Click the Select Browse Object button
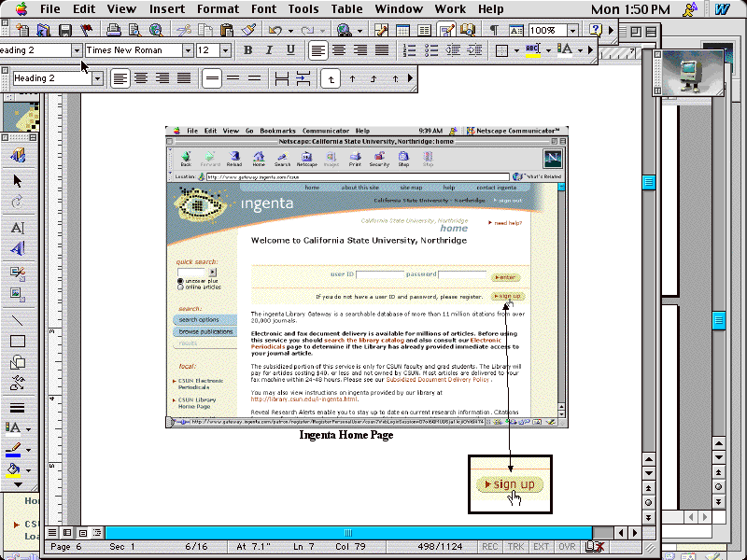 tap(648, 503)
